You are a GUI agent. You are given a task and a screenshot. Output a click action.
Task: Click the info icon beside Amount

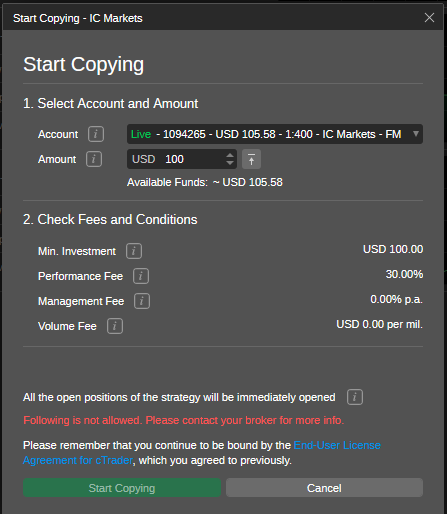(x=94, y=159)
